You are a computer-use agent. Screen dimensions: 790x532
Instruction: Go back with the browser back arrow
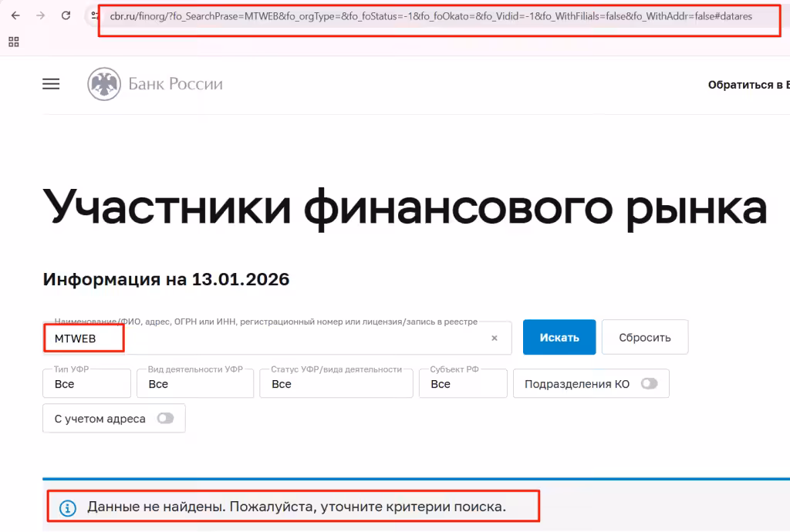point(15,15)
